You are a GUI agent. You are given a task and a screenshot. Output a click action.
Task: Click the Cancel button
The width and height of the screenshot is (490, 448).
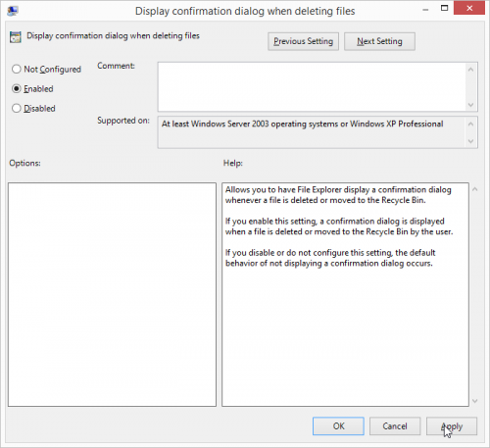coord(395,426)
